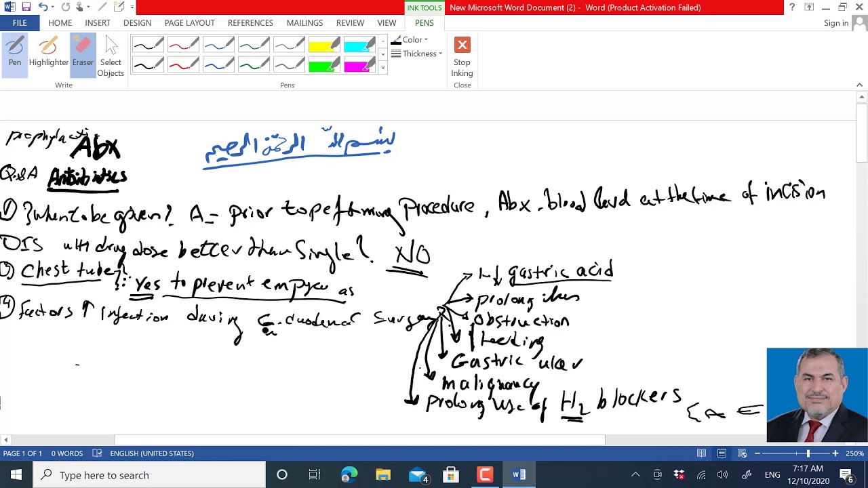Screen dimensions: 868x488
Task: Select the Pen tool
Action: tap(15, 54)
